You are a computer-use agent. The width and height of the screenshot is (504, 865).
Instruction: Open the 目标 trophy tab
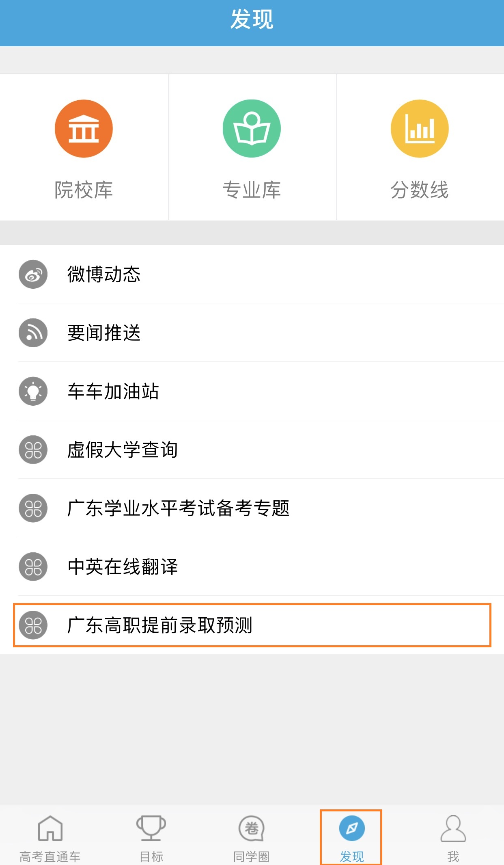151,837
